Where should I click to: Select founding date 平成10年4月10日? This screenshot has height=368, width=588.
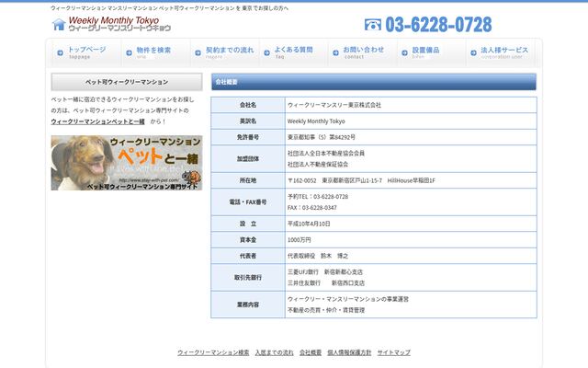(x=309, y=224)
